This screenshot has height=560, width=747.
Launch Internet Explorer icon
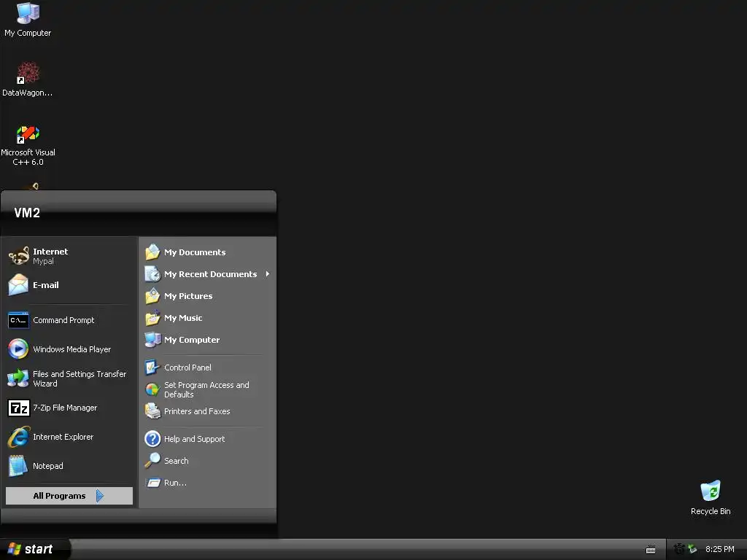click(18, 437)
